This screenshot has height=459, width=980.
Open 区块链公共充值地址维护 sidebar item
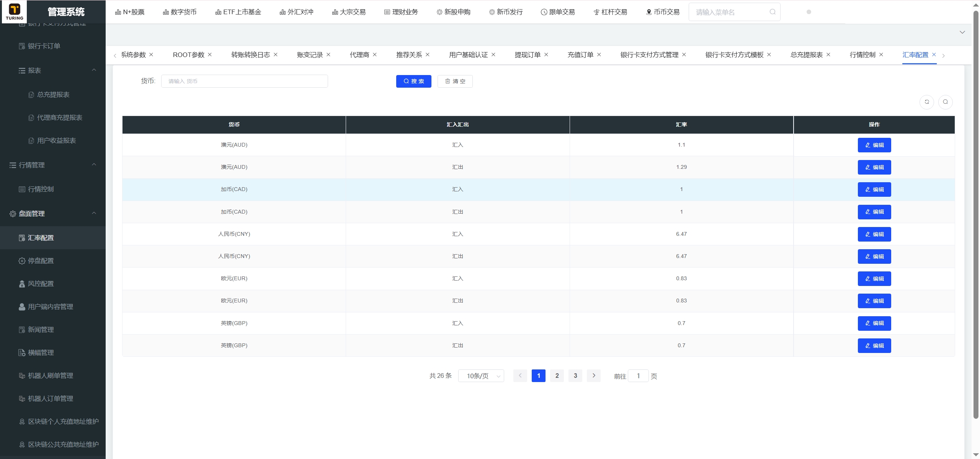pyautogui.click(x=53, y=444)
